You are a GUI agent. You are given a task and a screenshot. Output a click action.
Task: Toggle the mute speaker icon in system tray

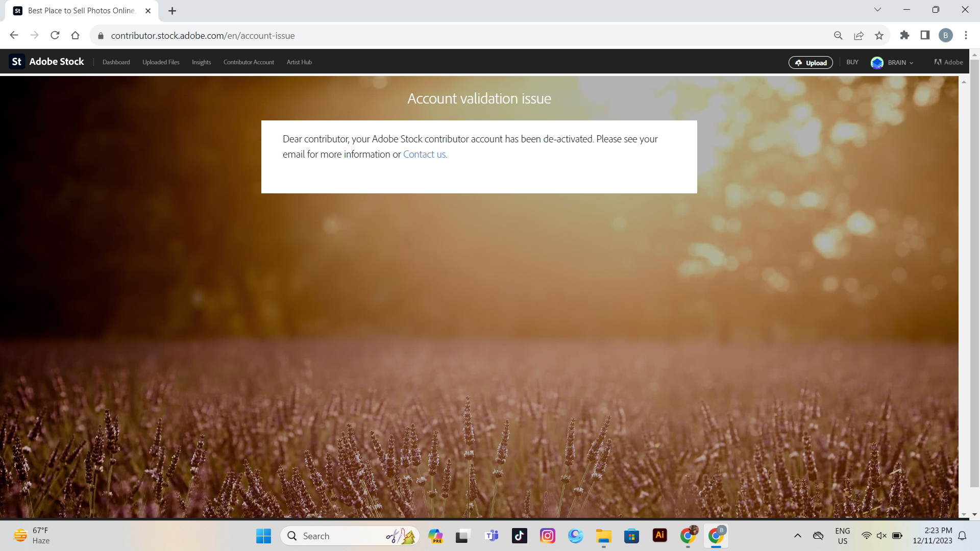pyautogui.click(x=881, y=536)
